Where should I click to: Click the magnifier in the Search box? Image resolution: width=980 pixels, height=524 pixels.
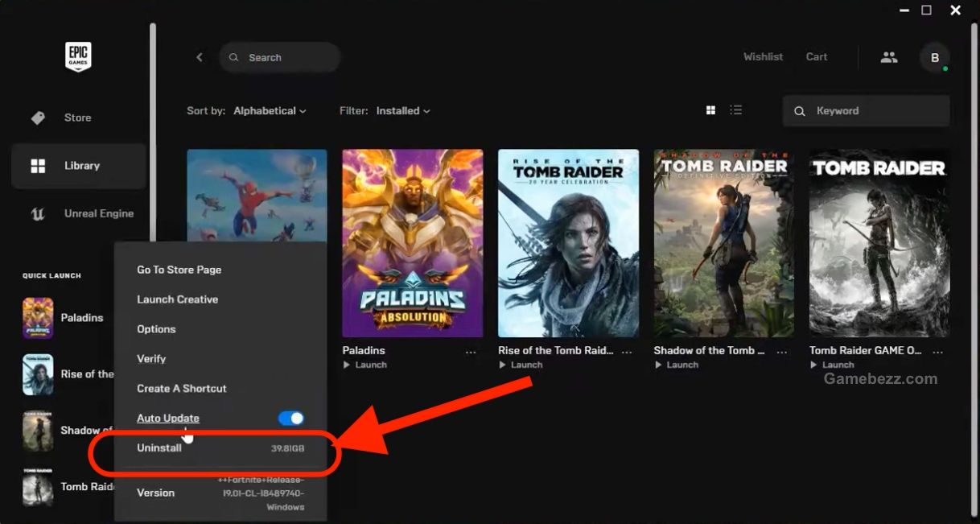[234, 58]
